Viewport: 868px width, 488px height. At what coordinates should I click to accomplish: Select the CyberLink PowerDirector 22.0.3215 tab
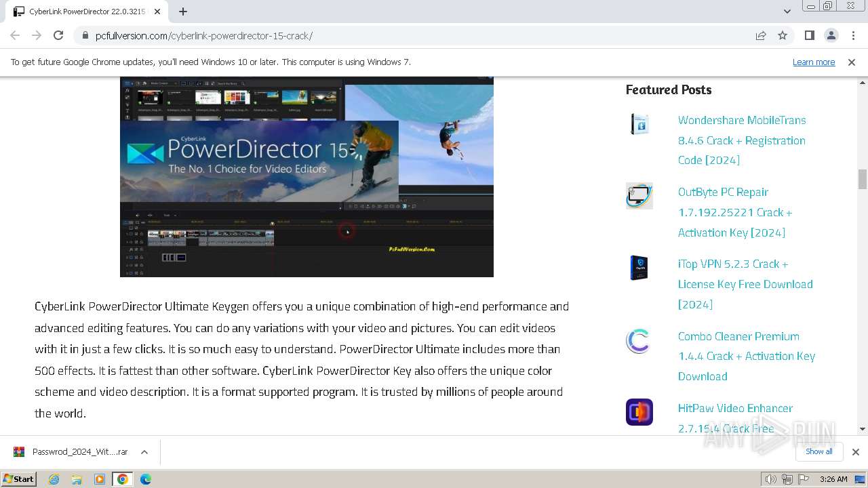point(87,12)
